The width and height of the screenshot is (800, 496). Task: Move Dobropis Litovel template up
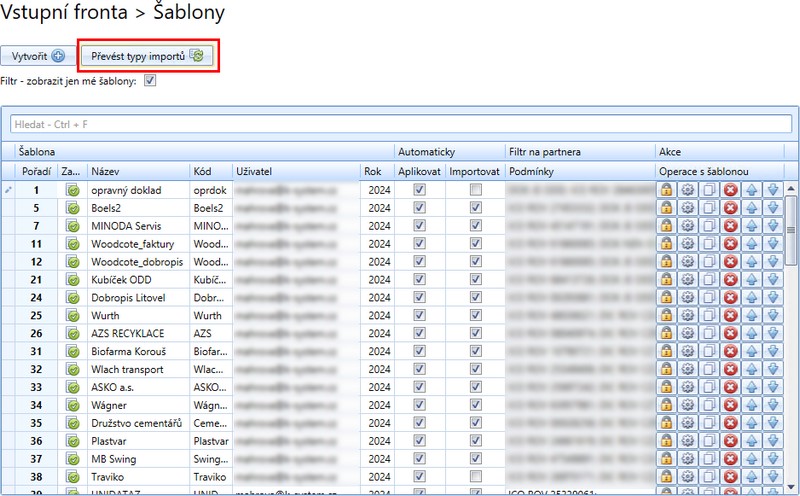click(752, 298)
